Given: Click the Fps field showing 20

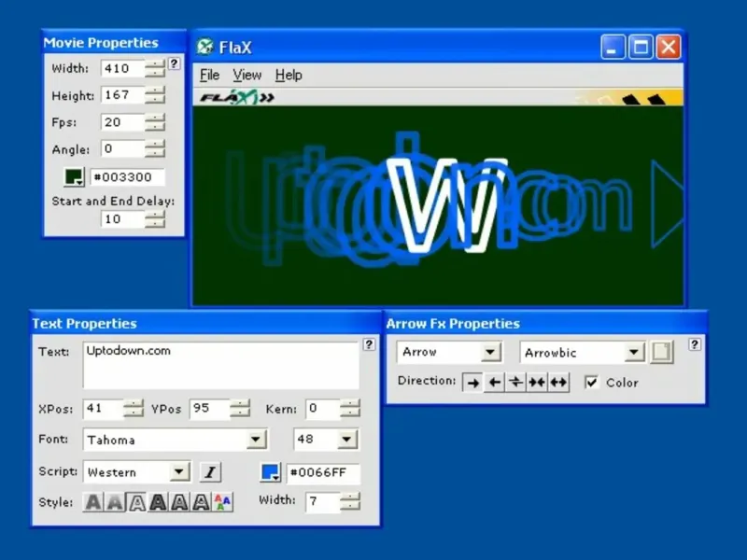Looking at the screenshot, I should [123, 122].
